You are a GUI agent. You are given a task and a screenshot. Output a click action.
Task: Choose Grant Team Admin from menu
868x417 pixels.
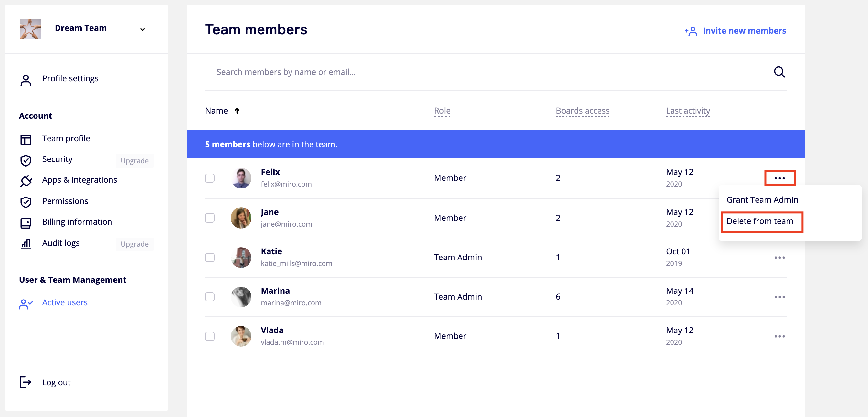pos(762,200)
